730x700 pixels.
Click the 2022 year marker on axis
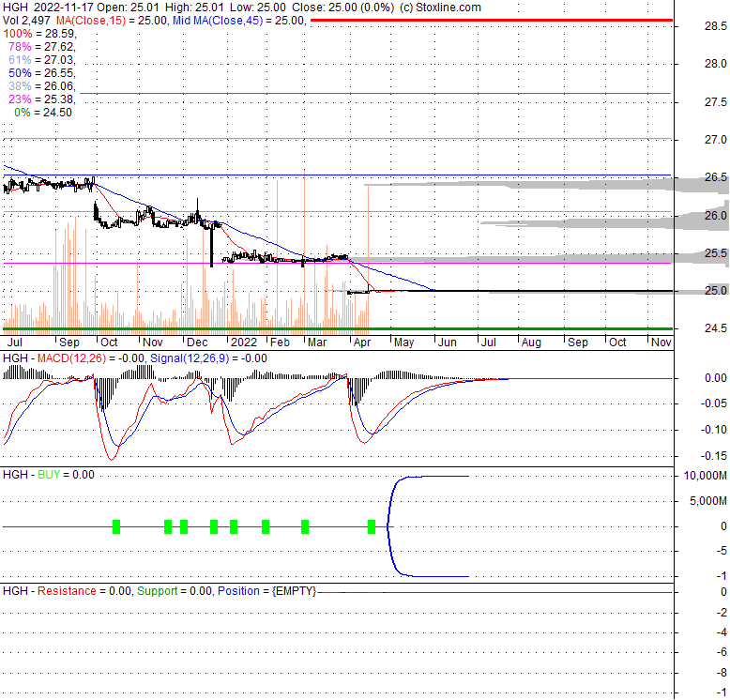coord(244,342)
